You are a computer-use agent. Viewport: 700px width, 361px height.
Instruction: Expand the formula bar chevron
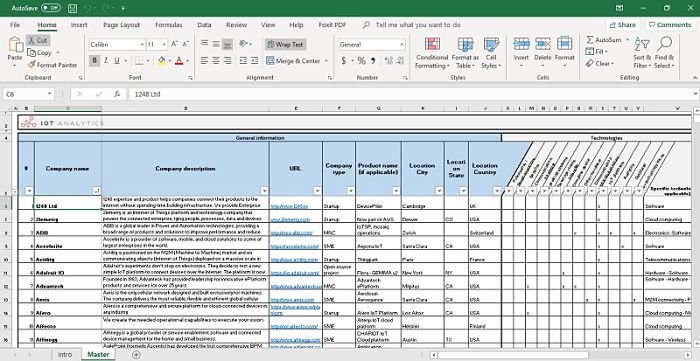(x=696, y=94)
